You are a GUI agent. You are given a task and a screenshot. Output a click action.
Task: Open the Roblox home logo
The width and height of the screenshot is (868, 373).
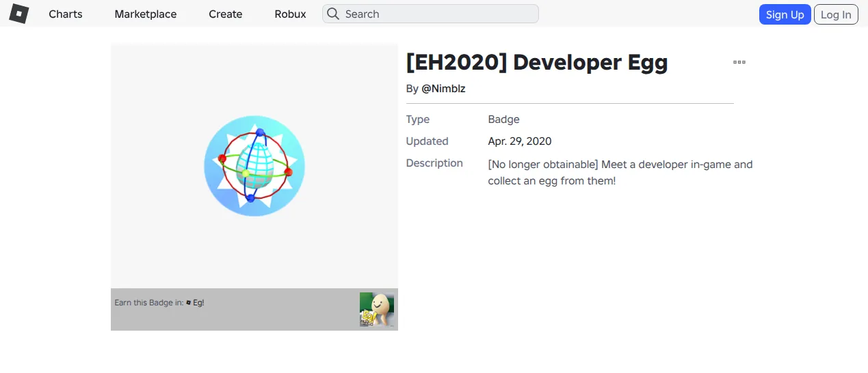click(x=19, y=14)
